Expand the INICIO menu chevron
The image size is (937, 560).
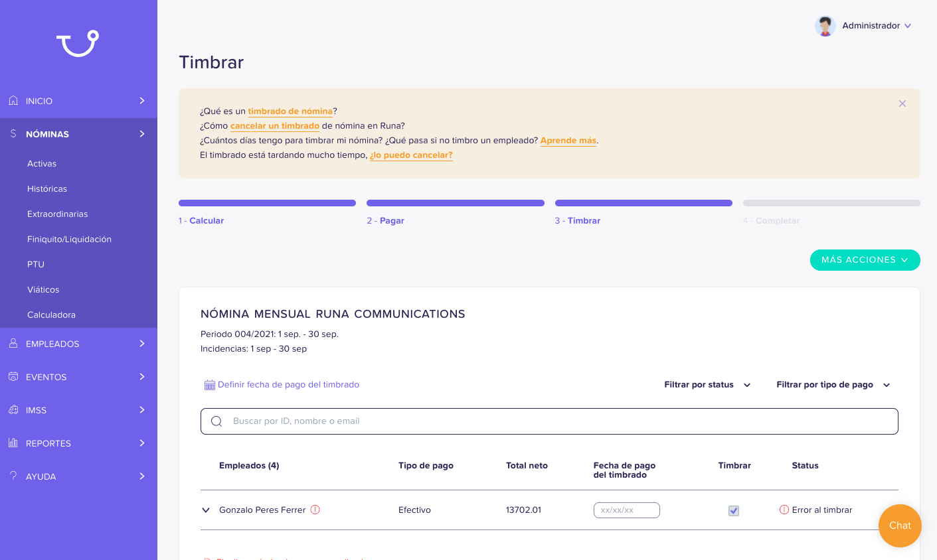(141, 100)
